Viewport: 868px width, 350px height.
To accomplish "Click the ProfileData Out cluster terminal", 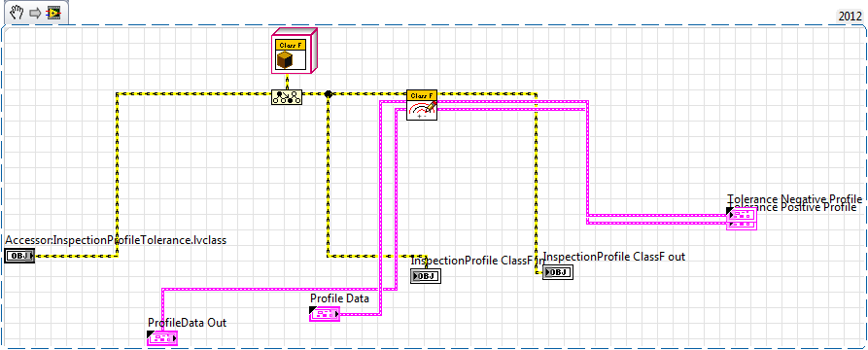I will (162, 337).
